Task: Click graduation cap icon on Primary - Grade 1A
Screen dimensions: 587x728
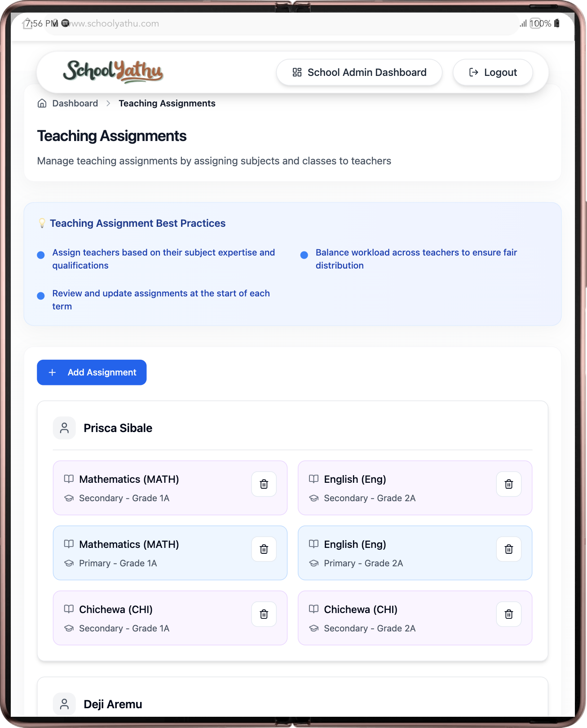Action: (x=69, y=563)
